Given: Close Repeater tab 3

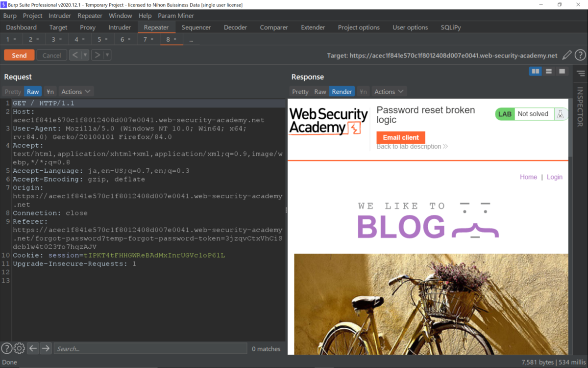Looking at the screenshot, I should (x=61, y=39).
